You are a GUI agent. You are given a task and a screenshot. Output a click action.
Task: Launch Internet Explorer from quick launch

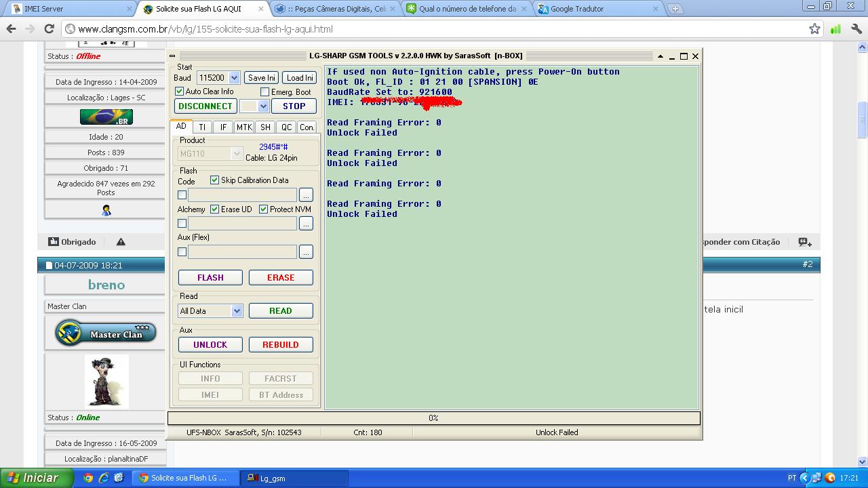[x=104, y=478]
